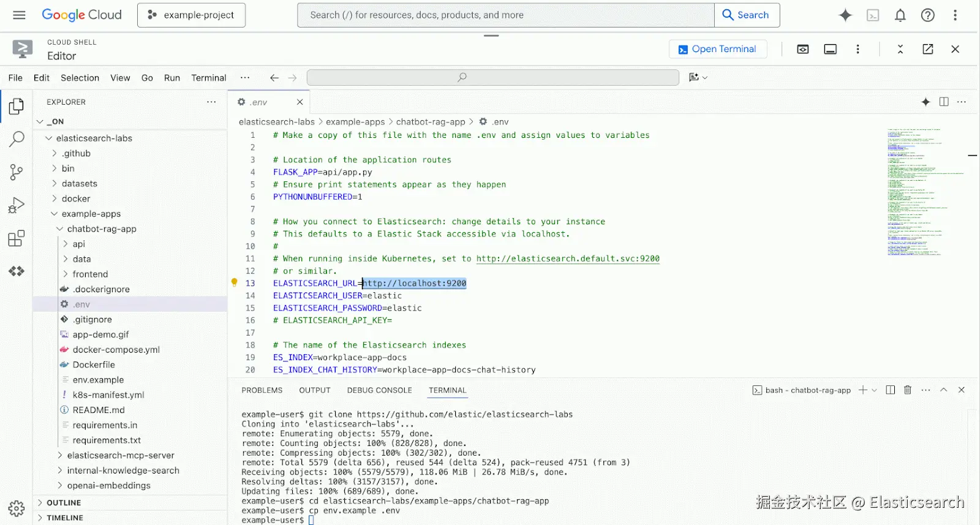Open the Selection menu
Screen dimensions: 980x525
click(80, 78)
